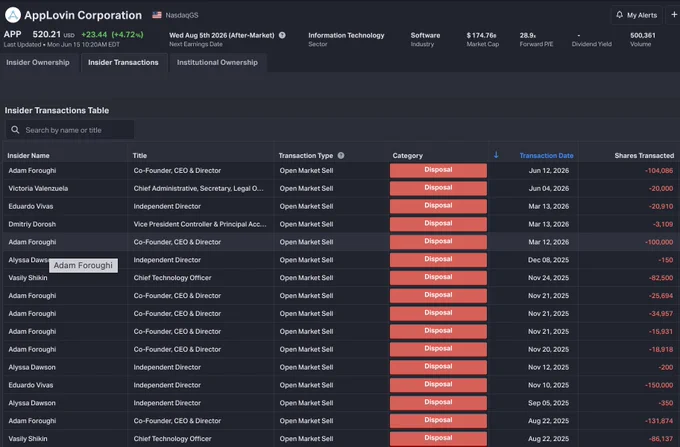Click shares value -150,000
The height and width of the screenshot is (447, 680).
659,385
